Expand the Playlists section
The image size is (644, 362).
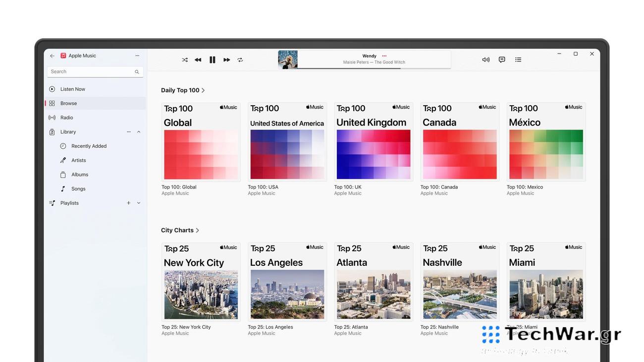click(139, 203)
